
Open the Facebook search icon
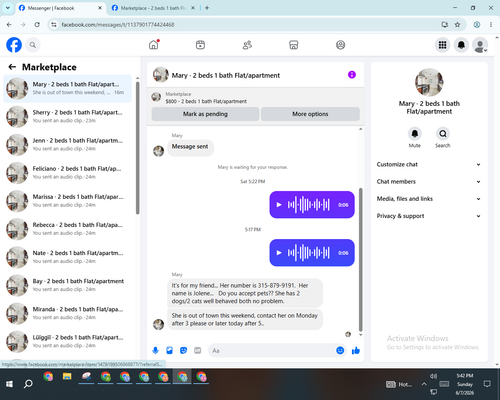coord(33,45)
